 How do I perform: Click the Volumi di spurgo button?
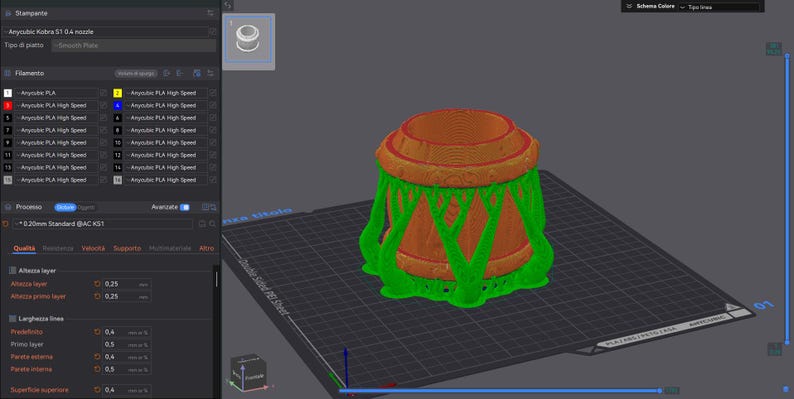pos(136,73)
